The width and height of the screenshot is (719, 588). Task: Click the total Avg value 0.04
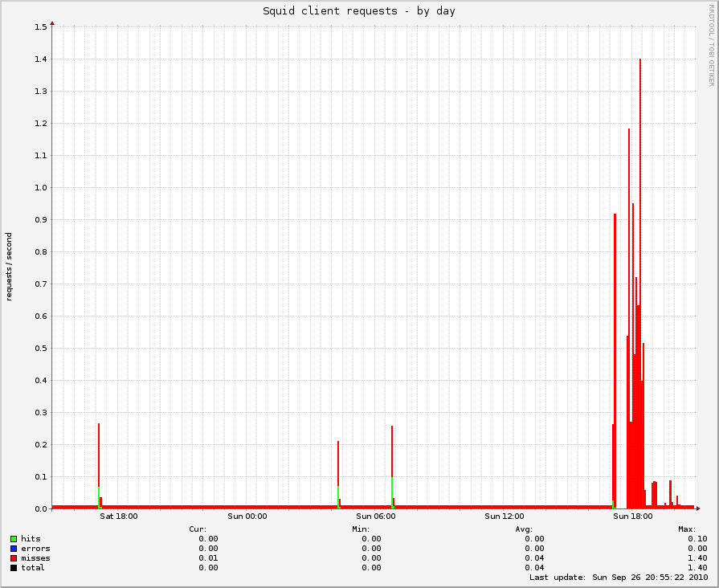535,568
